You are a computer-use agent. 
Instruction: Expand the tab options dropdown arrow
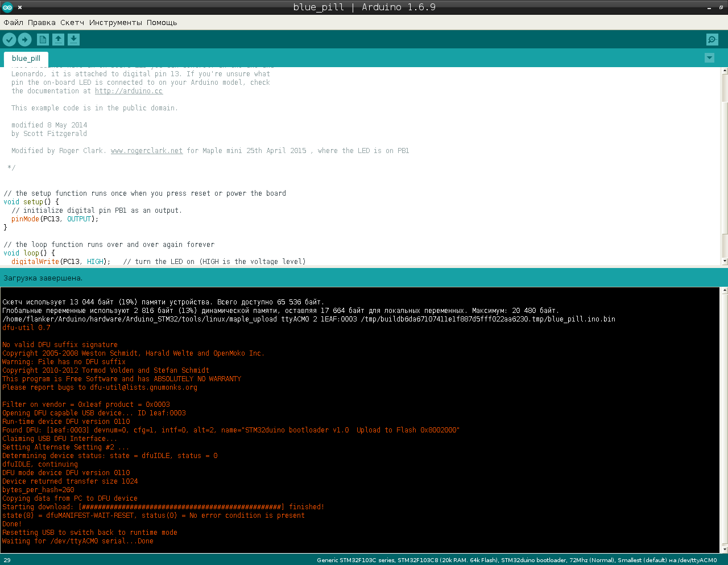(709, 57)
